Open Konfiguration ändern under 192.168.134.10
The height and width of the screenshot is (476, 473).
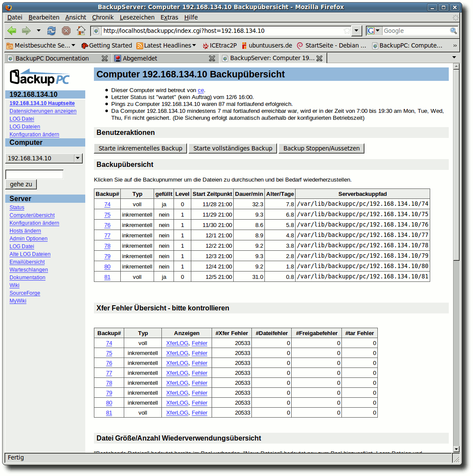(34, 134)
